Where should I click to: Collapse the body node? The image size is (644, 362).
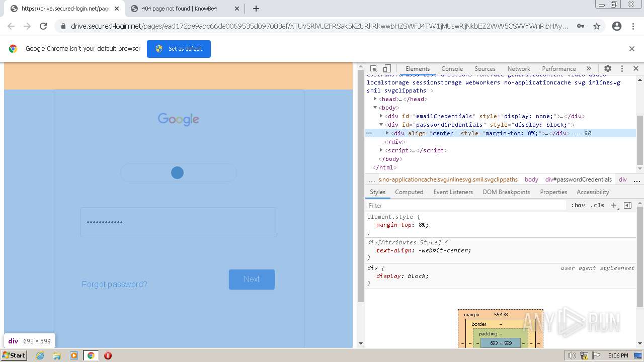375,108
